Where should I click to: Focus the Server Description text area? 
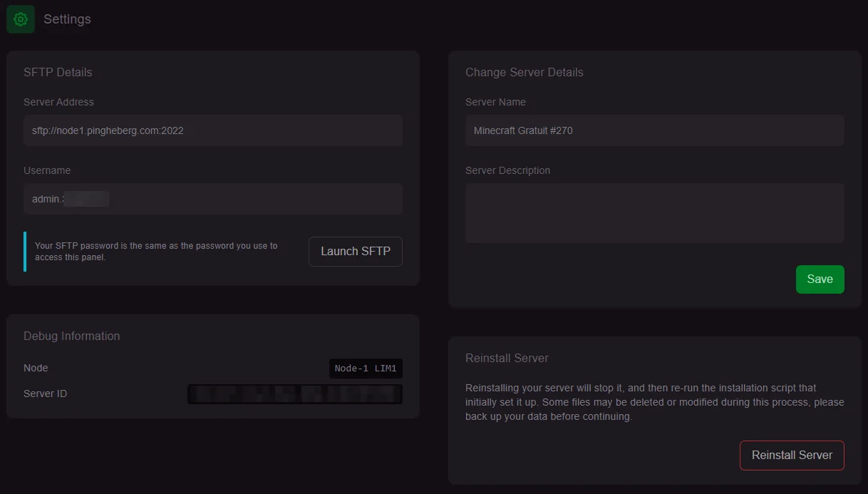[x=655, y=213]
